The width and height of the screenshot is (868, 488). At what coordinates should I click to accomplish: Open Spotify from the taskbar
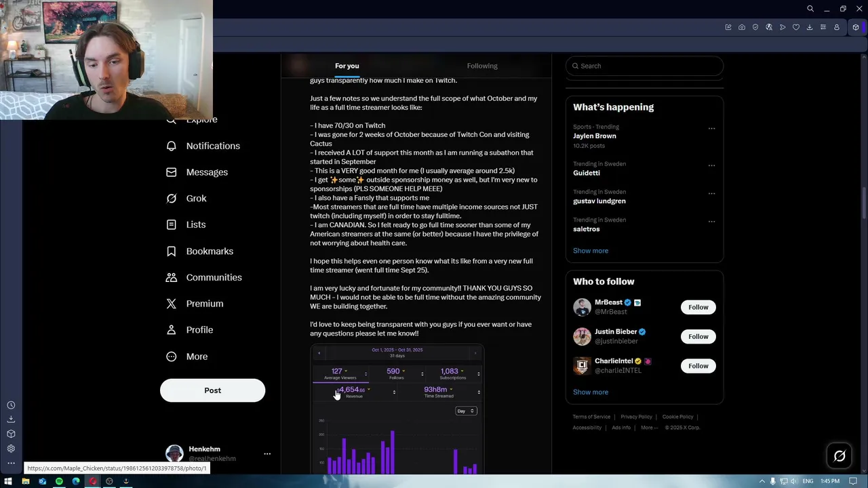click(x=59, y=481)
